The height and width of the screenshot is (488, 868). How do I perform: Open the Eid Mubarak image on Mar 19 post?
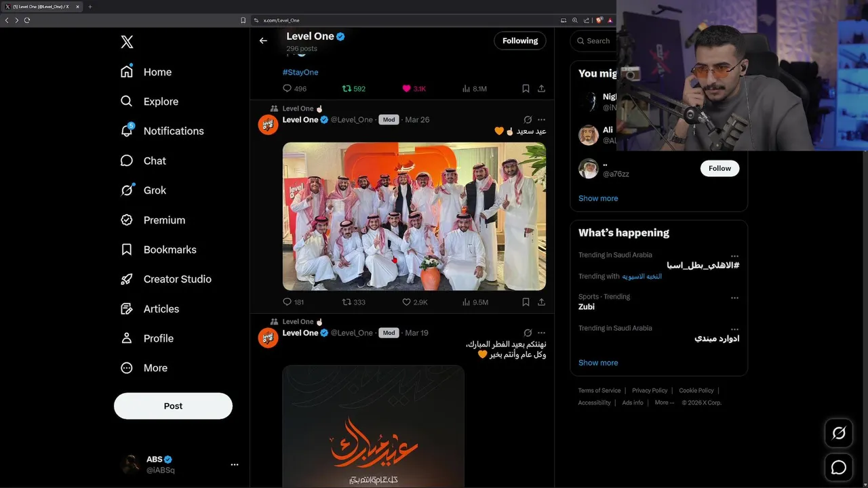tap(373, 426)
